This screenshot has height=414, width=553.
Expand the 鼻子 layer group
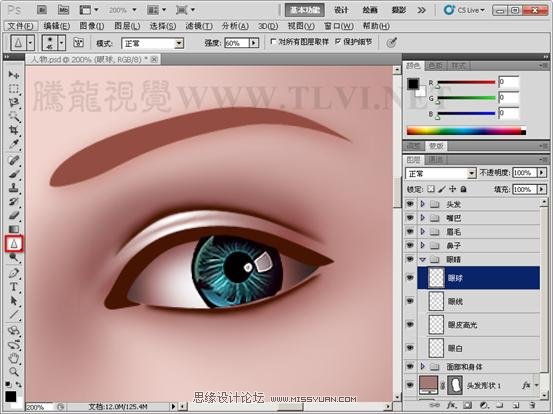coord(423,245)
